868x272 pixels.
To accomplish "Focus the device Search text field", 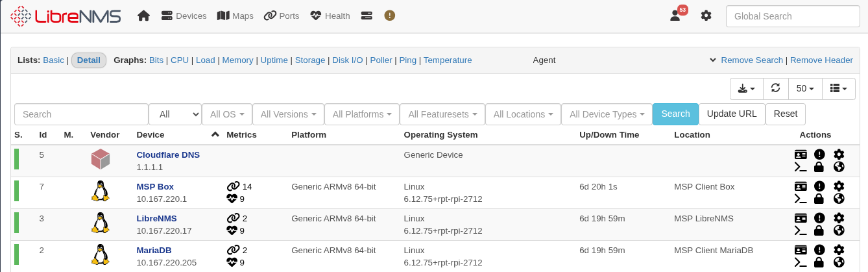I will click(x=82, y=114).
